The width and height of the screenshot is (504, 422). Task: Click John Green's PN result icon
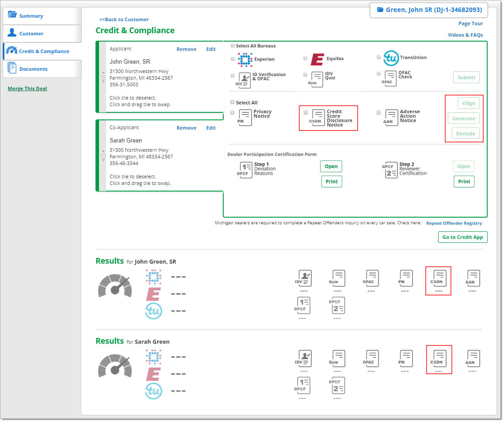click(405, 278)
